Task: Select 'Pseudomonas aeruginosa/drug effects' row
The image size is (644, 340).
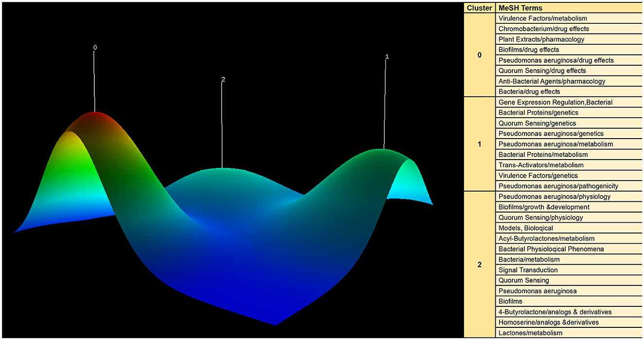Action: tap(569, 60)
